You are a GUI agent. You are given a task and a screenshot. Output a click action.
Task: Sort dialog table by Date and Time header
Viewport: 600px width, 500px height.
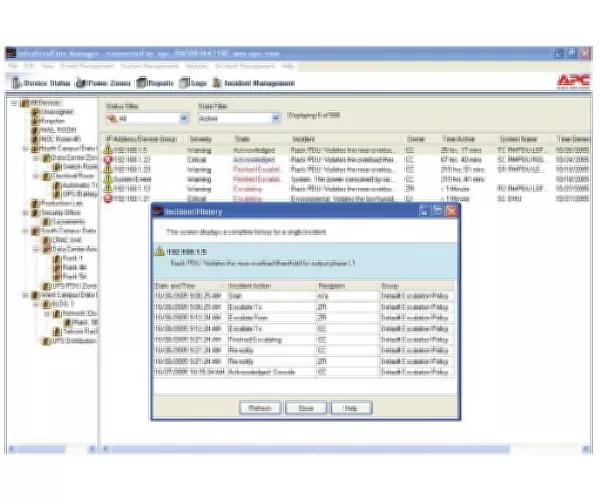[x=190, y=286]
